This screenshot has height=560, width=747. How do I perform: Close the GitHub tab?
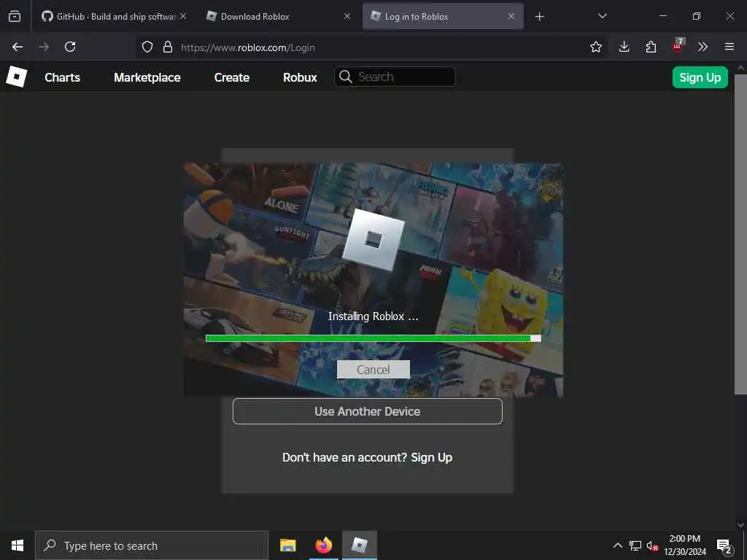[x=183, y=16]
